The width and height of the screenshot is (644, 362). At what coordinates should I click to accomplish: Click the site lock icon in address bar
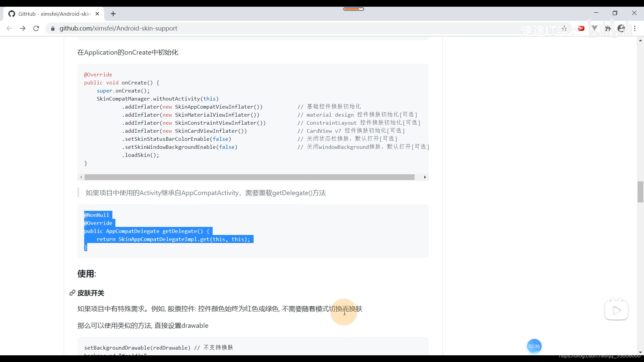coord(53,28)
